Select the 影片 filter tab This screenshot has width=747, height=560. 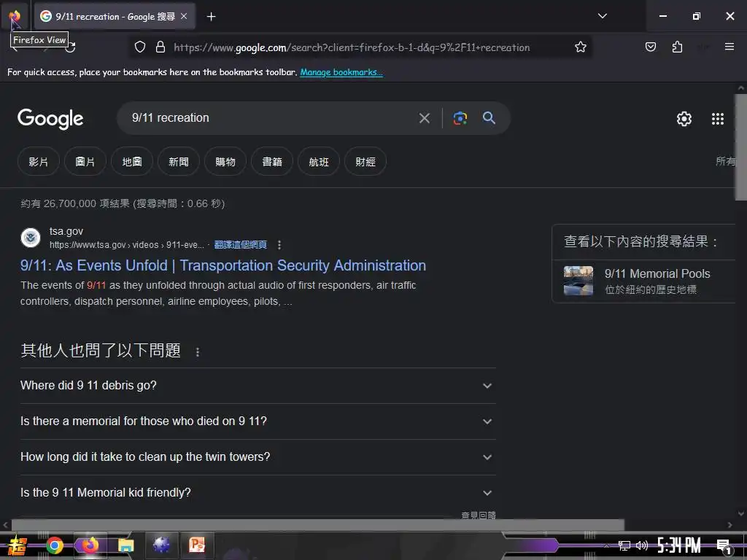pyautogui.click(x=39, y=162)
